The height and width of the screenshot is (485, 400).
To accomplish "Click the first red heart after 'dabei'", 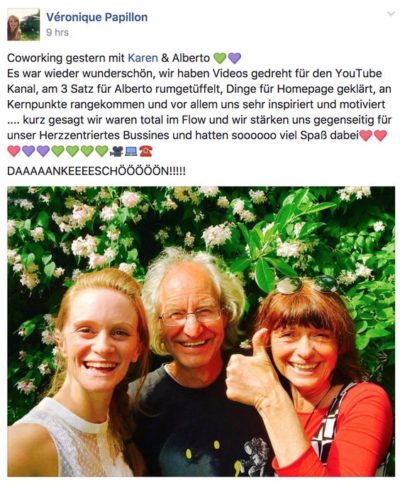I will pyautogui.click(x=366, y=136).
